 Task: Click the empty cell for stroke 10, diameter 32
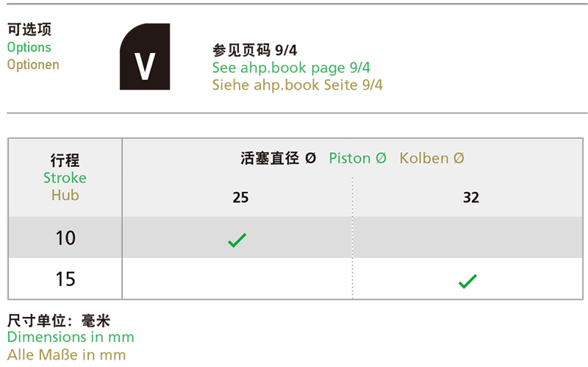tap(467, 237)
